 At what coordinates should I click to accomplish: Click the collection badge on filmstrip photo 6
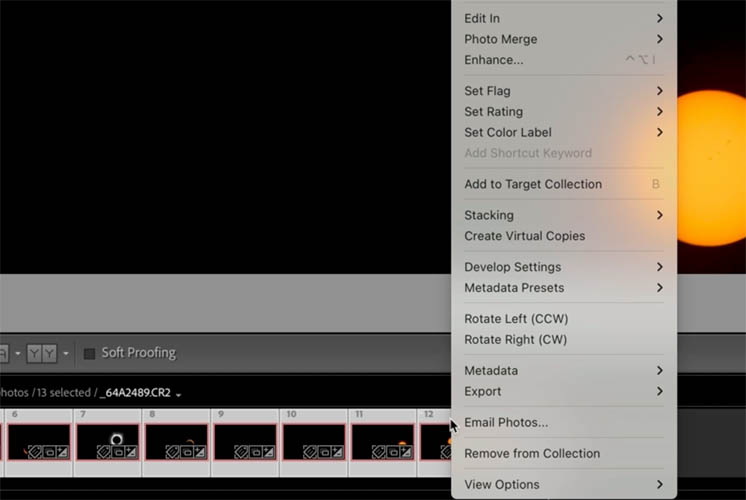point(49,451)
